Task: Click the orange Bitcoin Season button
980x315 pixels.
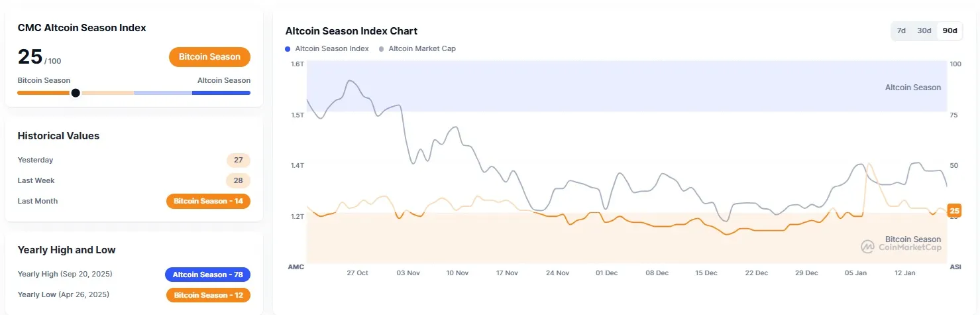Action: click(209, 57)
